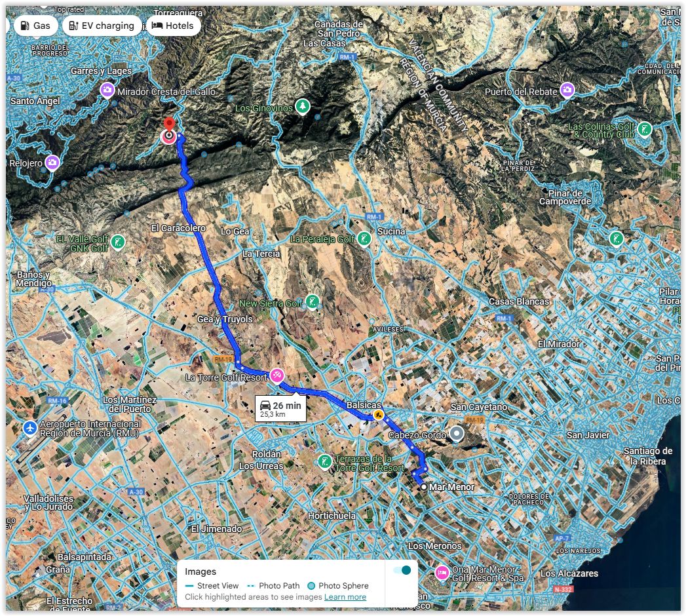Open the Murcia airport plane icon

pos(30,429)
